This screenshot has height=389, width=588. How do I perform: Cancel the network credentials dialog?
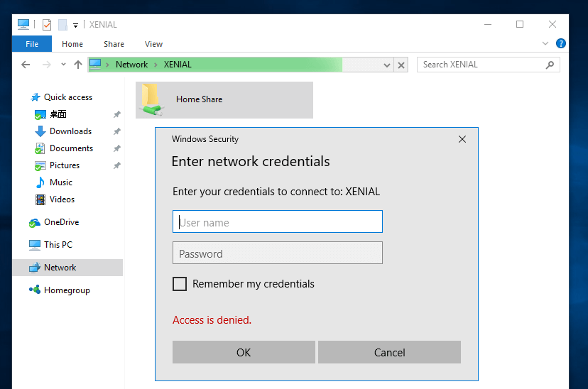point(389,352)
